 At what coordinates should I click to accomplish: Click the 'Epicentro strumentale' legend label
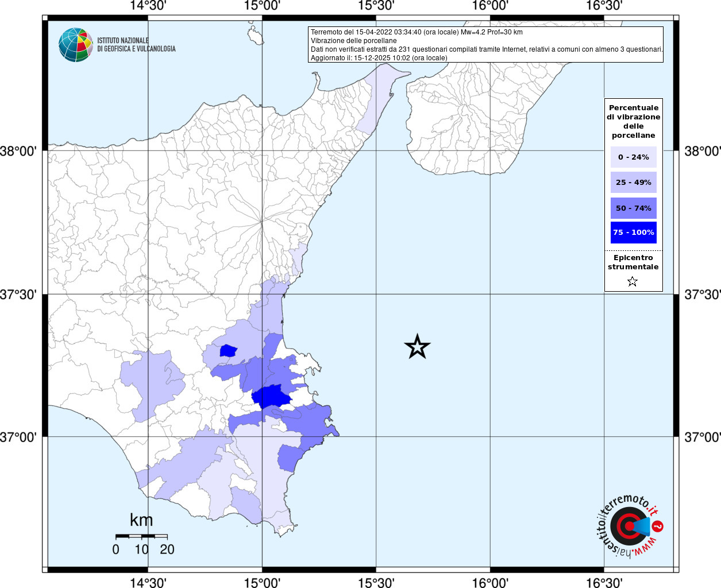[x=633, y=262]
